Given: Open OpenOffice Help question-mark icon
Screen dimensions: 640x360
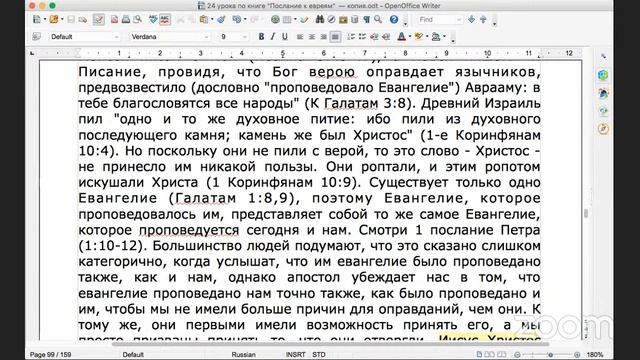Looking at the screenshot, I should pos(394,19).
